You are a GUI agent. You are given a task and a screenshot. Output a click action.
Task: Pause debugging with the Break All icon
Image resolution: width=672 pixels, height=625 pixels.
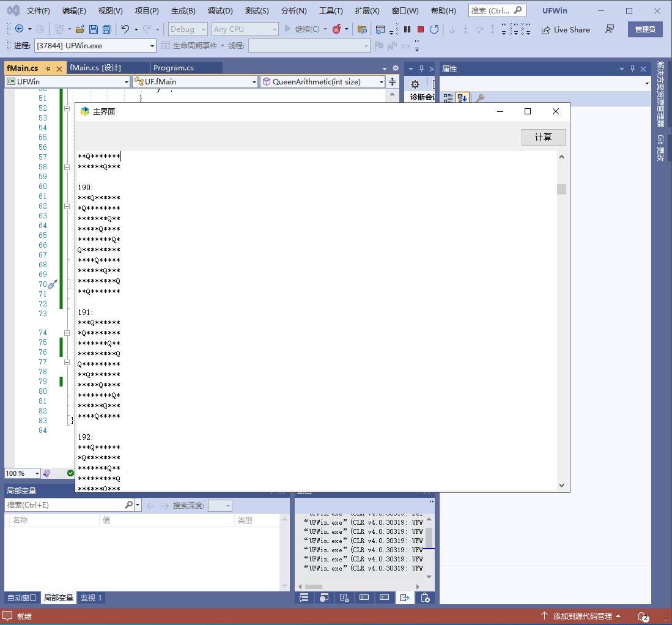(407, 29)
